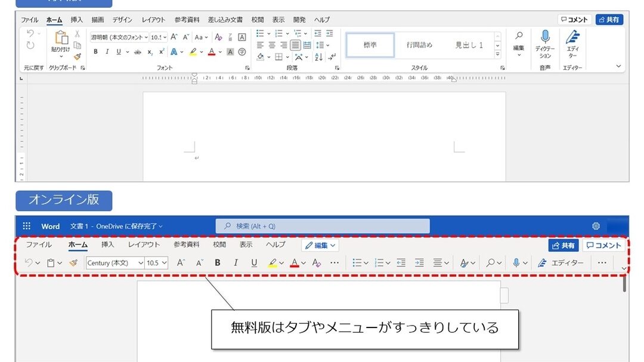
Task: Open the settings gear in online Word header
Action: click(x=596, y=226)
